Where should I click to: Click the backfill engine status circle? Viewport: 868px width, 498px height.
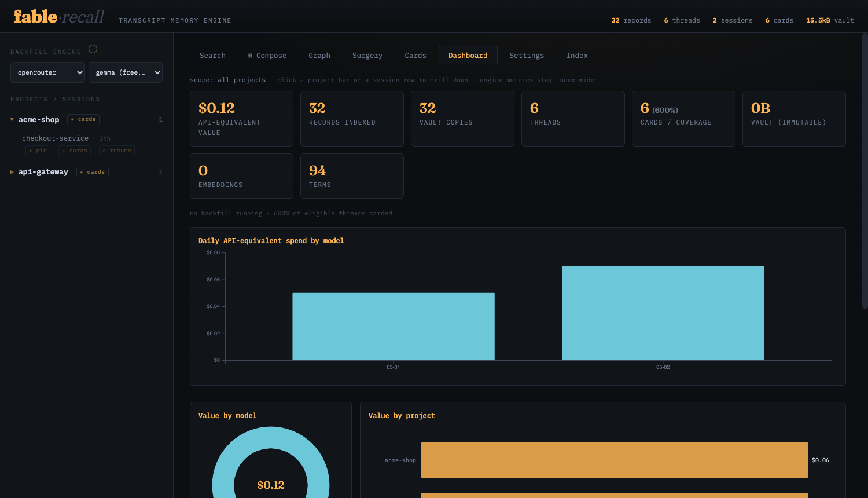pyautogui.click(x=93, y=49)
